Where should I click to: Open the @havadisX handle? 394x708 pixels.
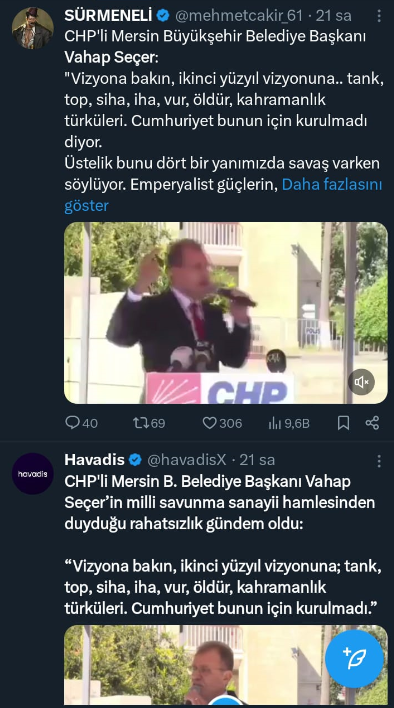186,460
